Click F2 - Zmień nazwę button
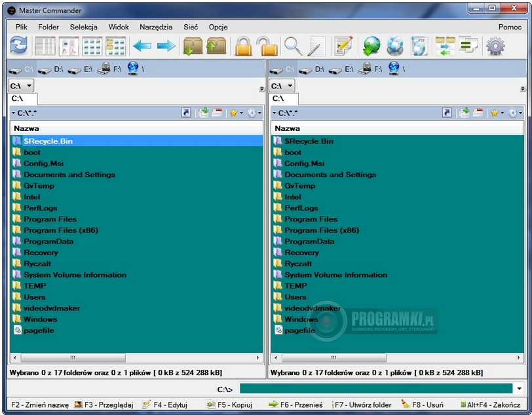Image resolution: width=532 pixels, height=415 pixels. coord(40,405)
